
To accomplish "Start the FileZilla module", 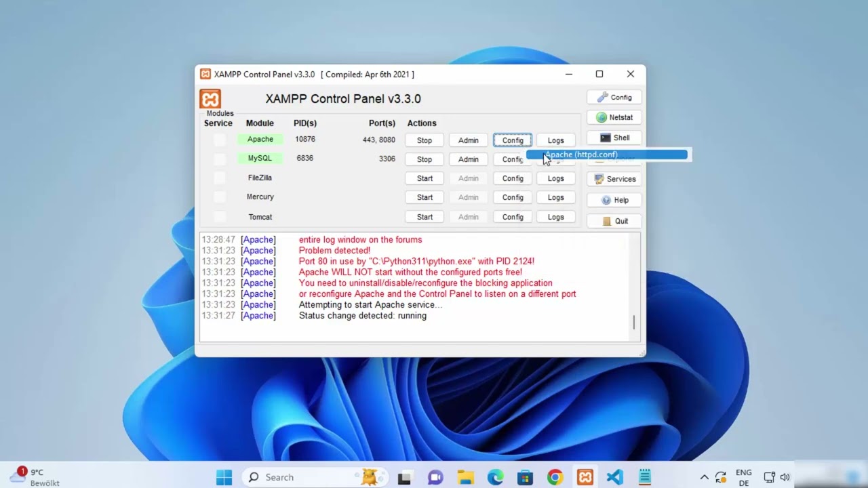I will tap(425, 178).
